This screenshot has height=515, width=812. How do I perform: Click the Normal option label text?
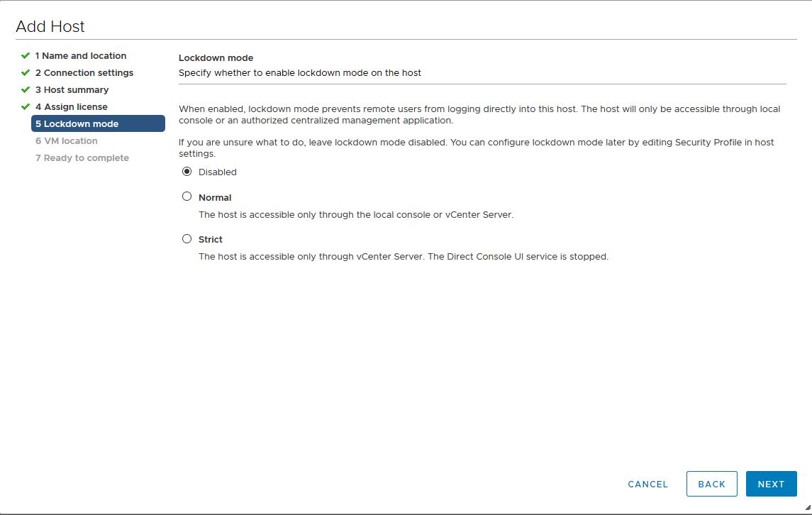pos(215,197)
